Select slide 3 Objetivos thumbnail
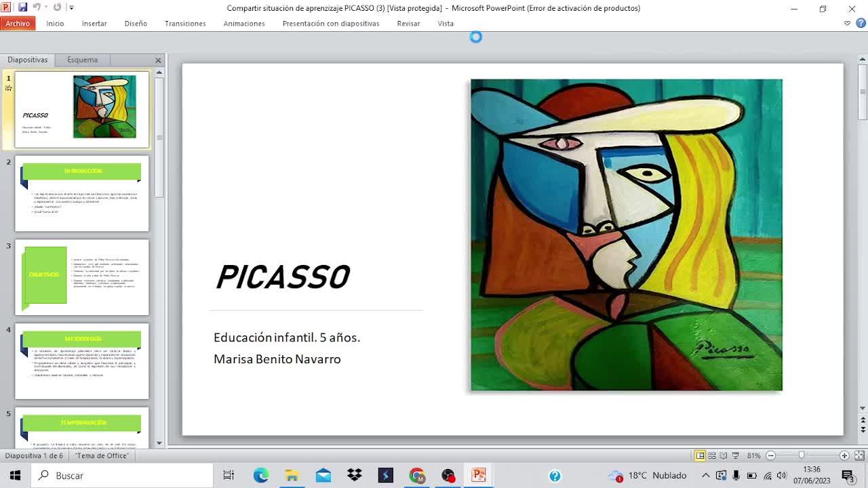868x488 pixels. tap(82, 277)
